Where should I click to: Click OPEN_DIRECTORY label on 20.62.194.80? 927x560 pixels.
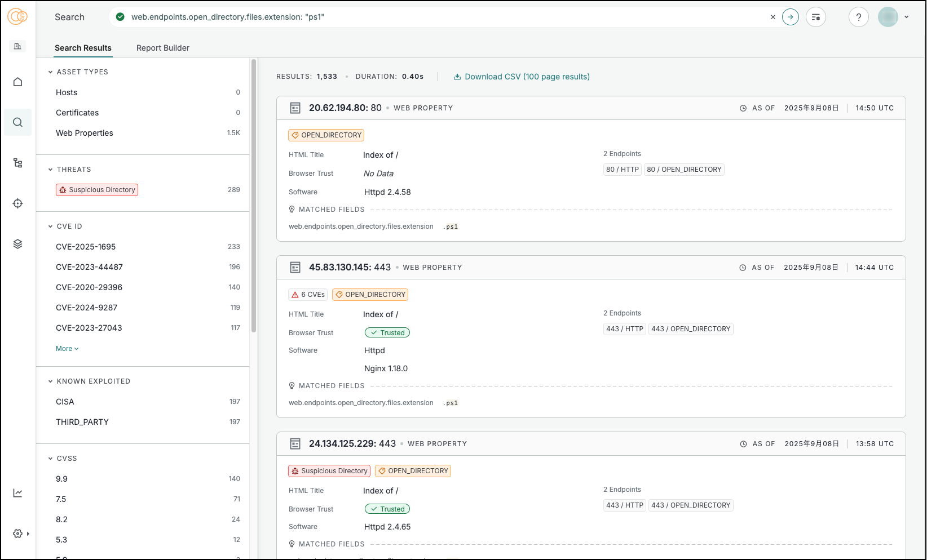pos(326,135)
